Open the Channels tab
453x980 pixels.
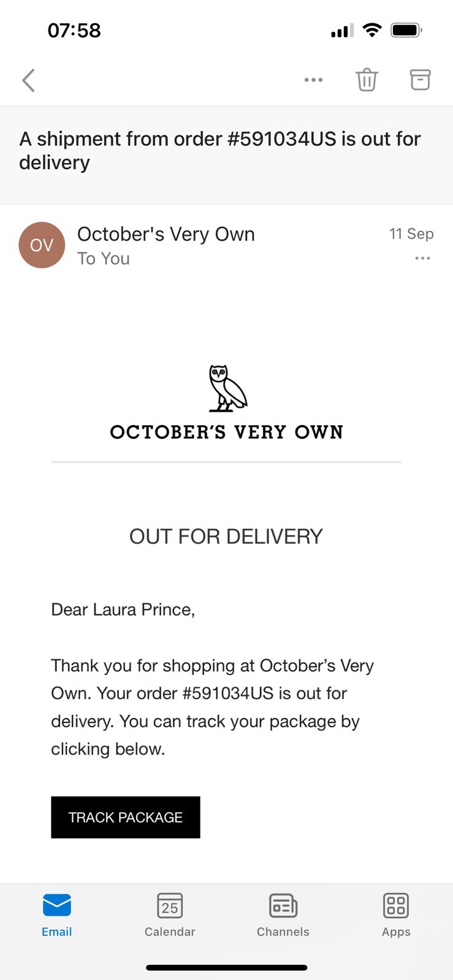(283, 915)
